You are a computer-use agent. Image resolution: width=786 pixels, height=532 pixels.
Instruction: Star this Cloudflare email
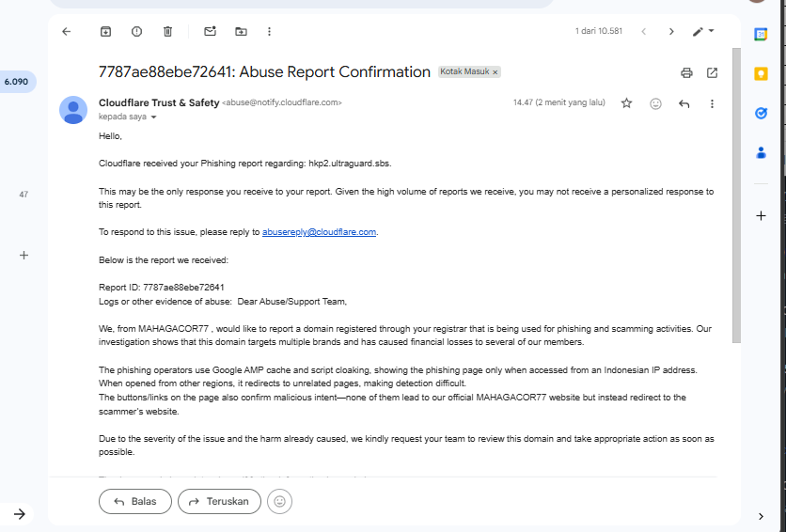(626, 103)
